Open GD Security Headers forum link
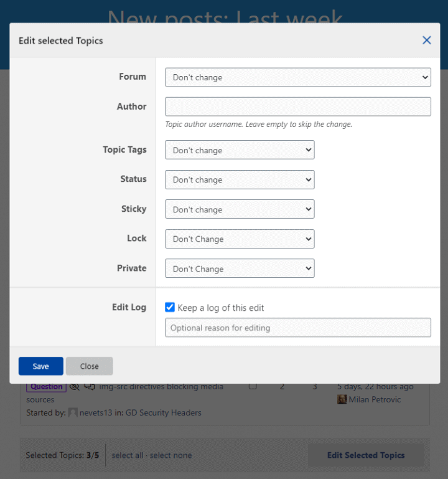This screenshot has width=448, height=479. pos(163,413)
